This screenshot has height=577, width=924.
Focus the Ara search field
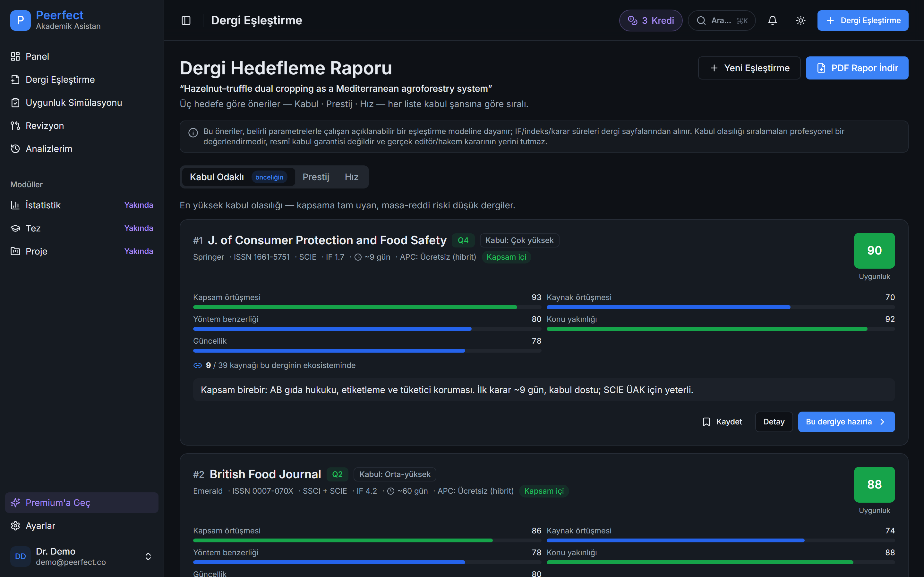tap(721, 20)
